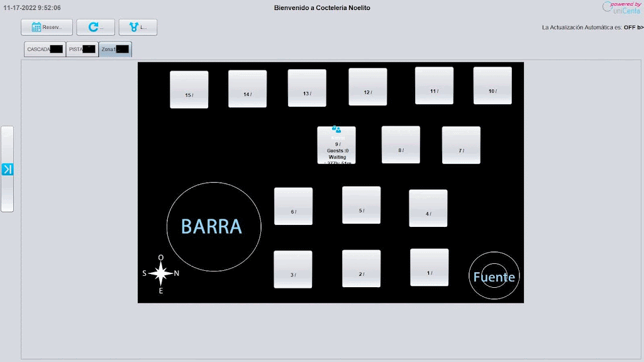Image resolution: width=644 pixels, height=362 pixels.
Task: Switch to the PISTA tab
Action: pyautogui.click(x=82, y=49)
